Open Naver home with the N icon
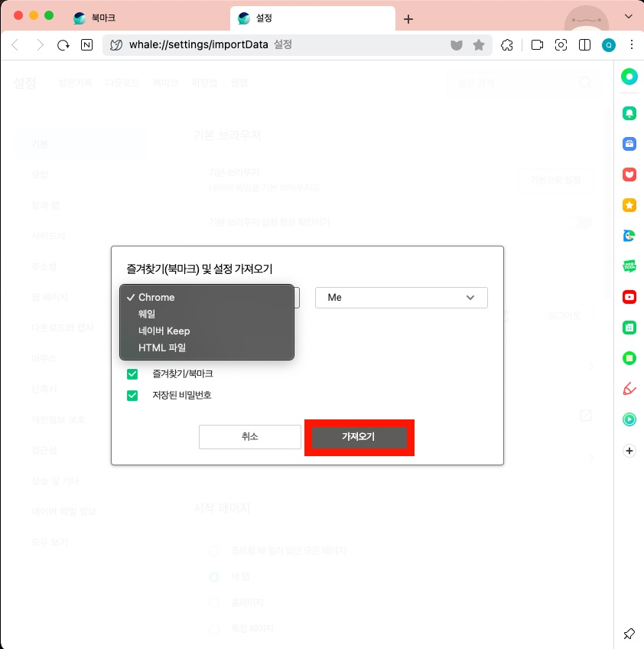The height and width of the screenshot is (649, 644). [x=87, y=44]
